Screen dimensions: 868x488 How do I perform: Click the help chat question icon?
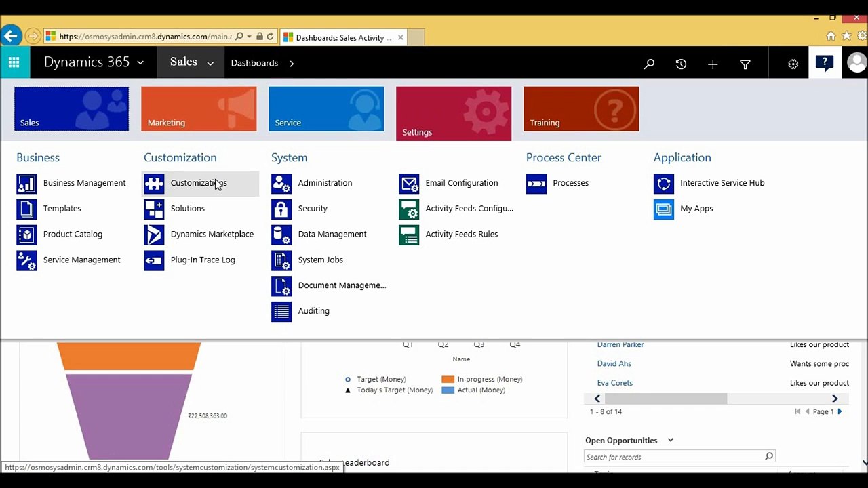pos(825,63)
